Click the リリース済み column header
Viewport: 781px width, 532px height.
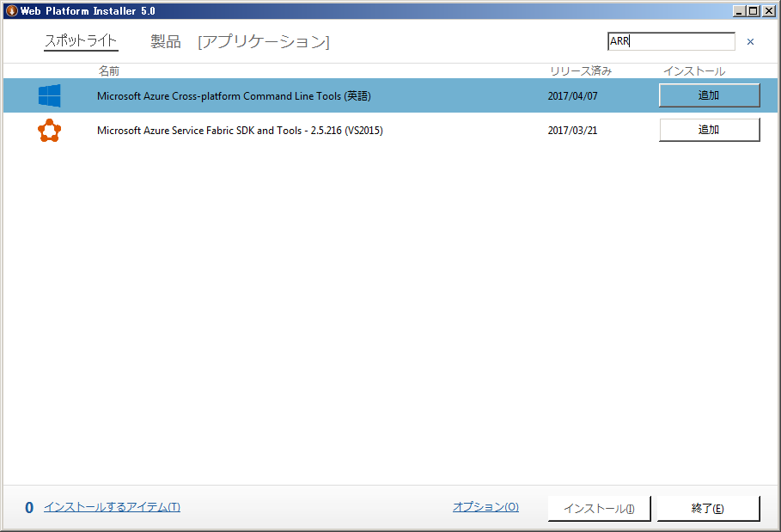pos(581,71)
